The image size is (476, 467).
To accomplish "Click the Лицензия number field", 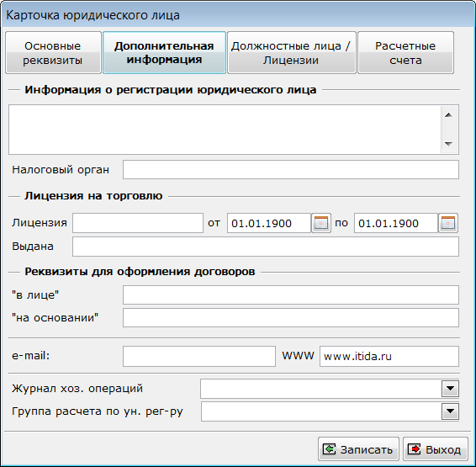I will [138, 223].
